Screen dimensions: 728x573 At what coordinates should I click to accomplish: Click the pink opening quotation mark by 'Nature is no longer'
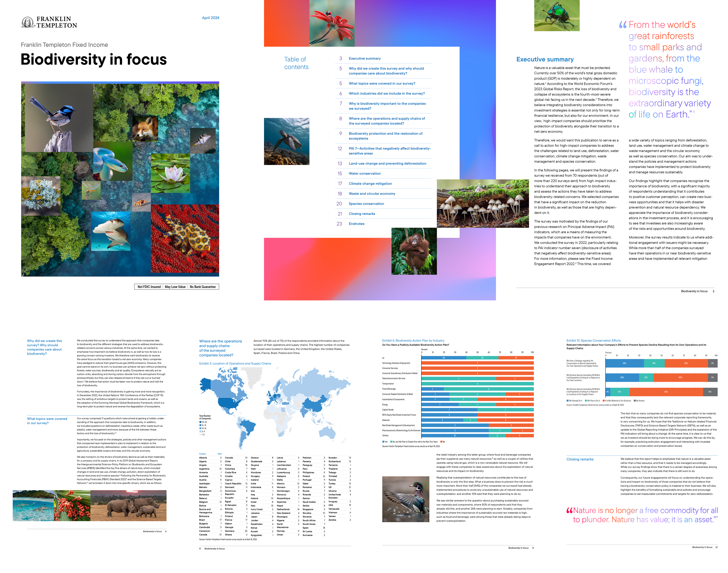click(569, 510)
